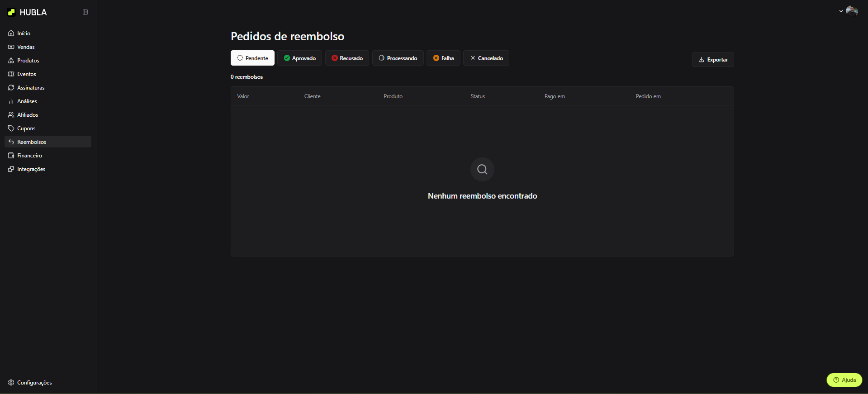Filter refunds by Aprovado
This screenshot has width=868, height=394.
tap(299, 58)
